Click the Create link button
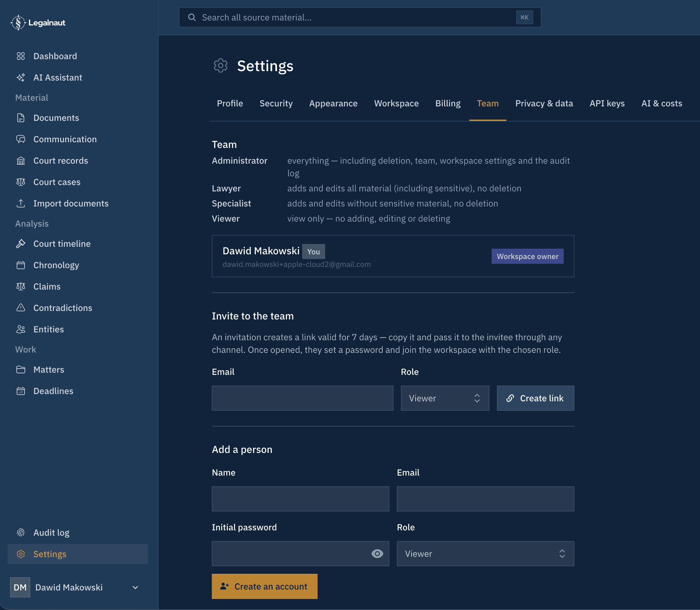 coord(535,398)
